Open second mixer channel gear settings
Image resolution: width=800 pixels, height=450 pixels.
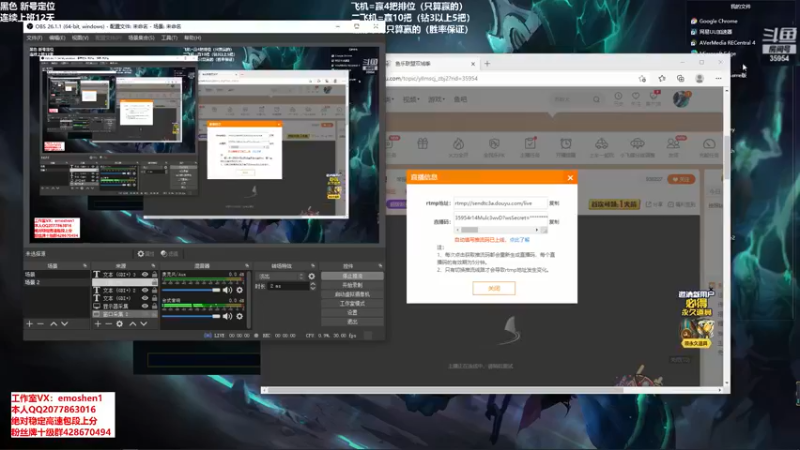[x=239, y=316]
